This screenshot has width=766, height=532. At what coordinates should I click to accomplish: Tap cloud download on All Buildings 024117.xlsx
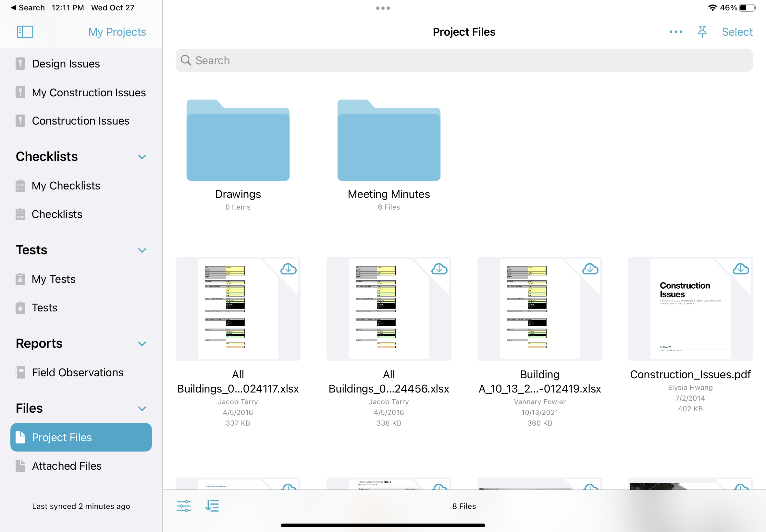[289, 269]
